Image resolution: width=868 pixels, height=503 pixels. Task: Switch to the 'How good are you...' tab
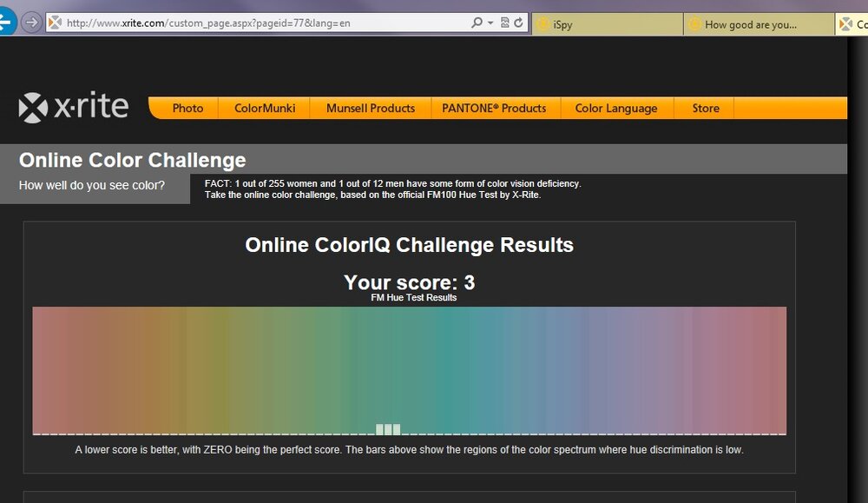click(x=759, y=24)
